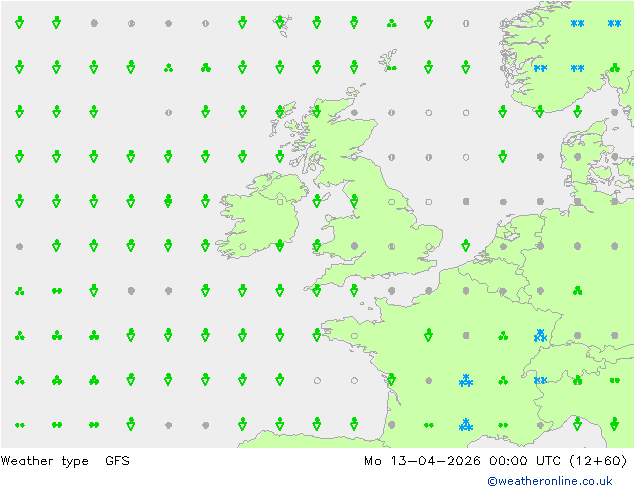
Task: Click the rain symbol at Cornwall's tip
Action: click(x=317, y=290)
